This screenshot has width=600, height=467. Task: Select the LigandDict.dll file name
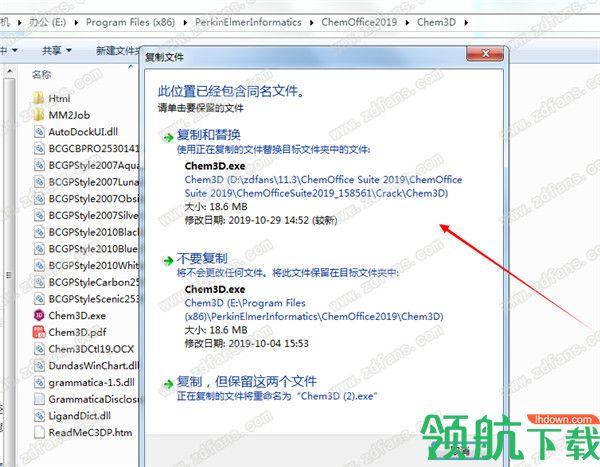(x=80, y=416)
